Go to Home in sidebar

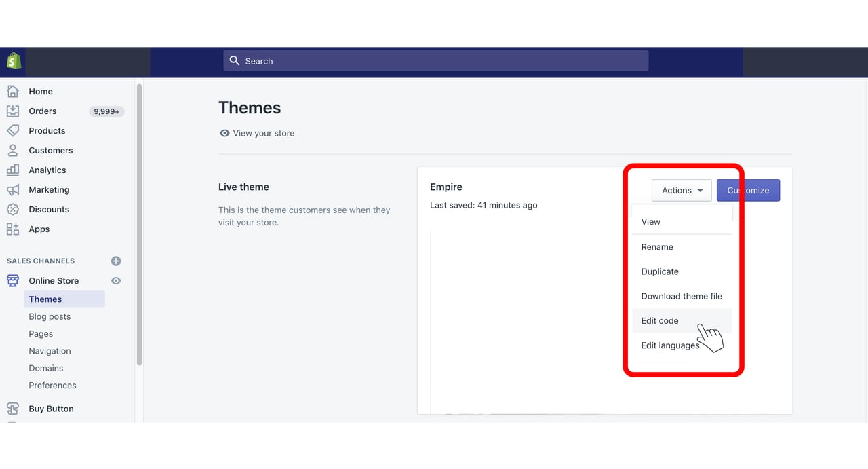(x=41, y=91)
